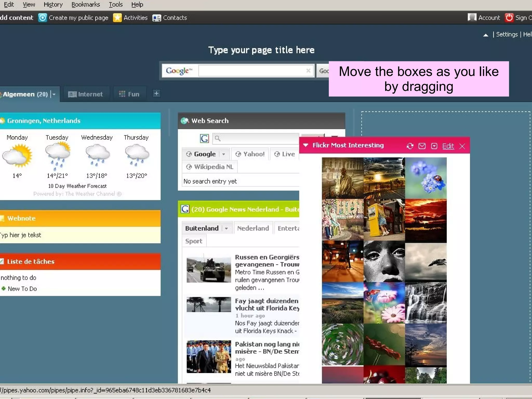Open Flickr widget options arrow box icon
The height and width of the screenshot is (399, 532).
pos(434,146)
